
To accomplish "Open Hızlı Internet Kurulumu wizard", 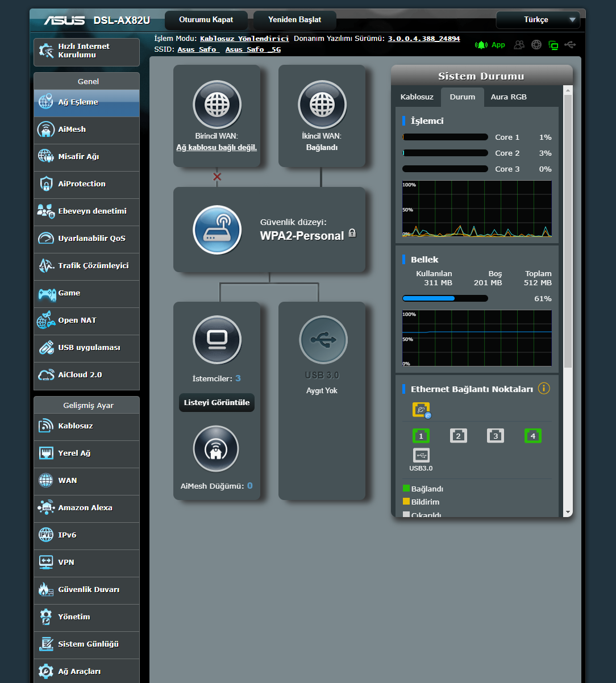I will point(86,52).
